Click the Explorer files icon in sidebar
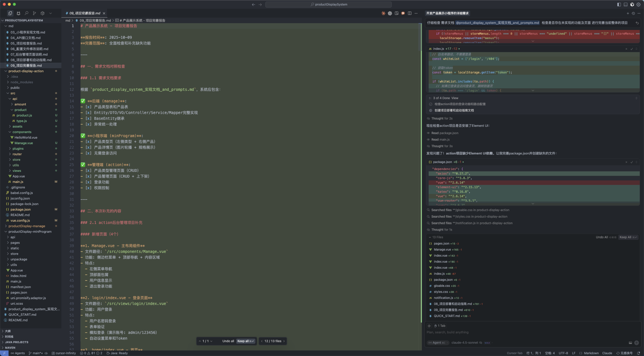Screen dimensions: 644x356 10,13
